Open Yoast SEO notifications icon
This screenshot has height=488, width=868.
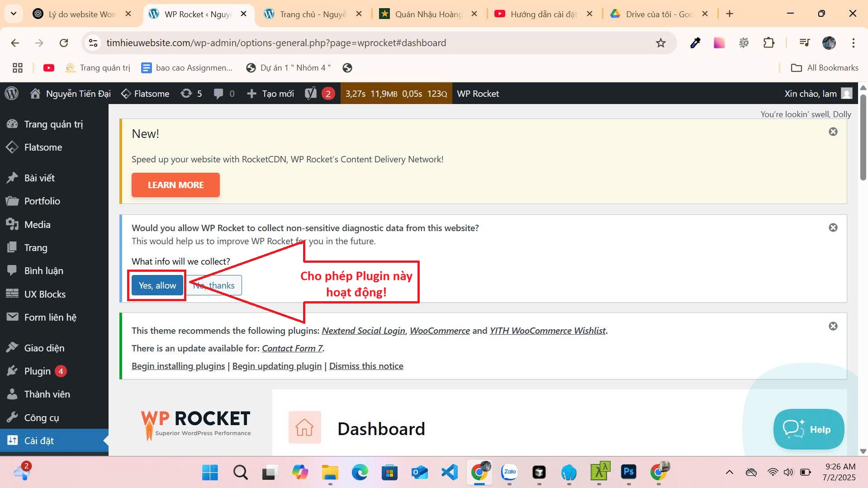319,94
